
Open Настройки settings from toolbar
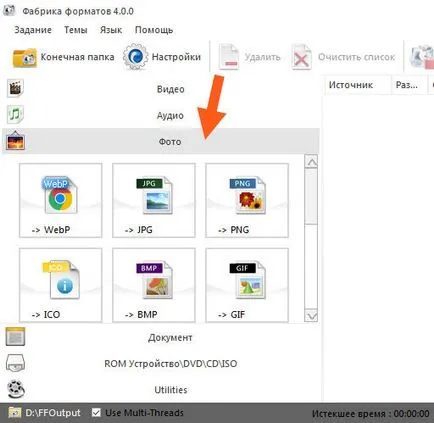(162, 57)
